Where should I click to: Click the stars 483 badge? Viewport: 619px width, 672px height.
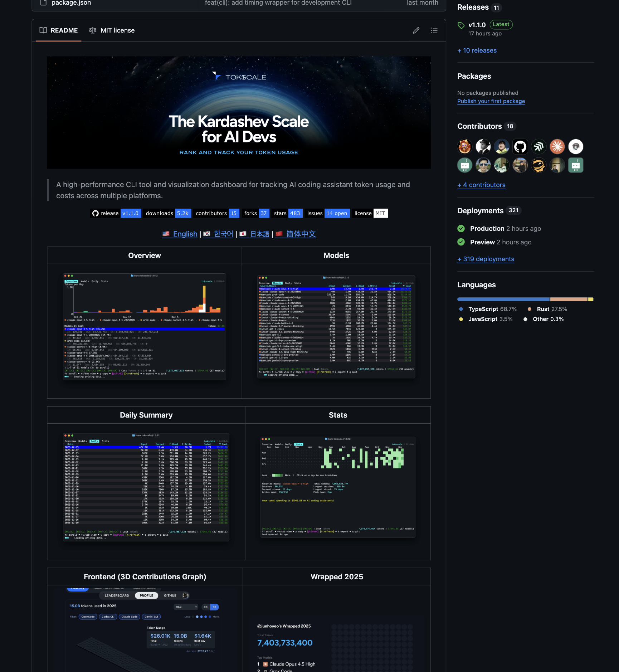tap(287, 213)
